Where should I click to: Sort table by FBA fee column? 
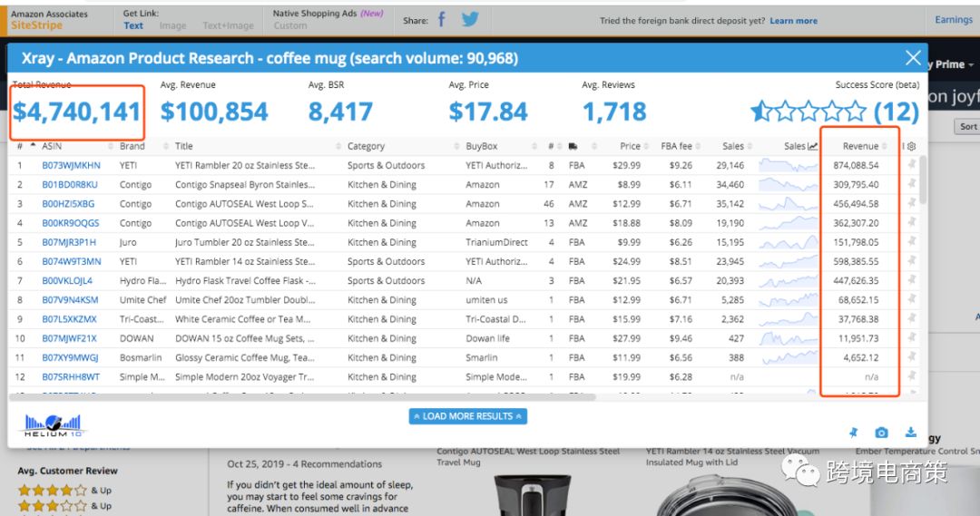676,146
